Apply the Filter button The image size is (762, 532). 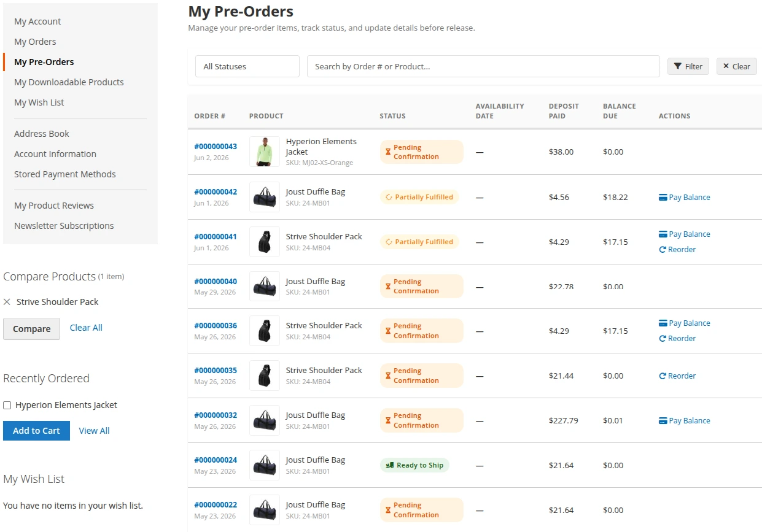click(688, 66)
